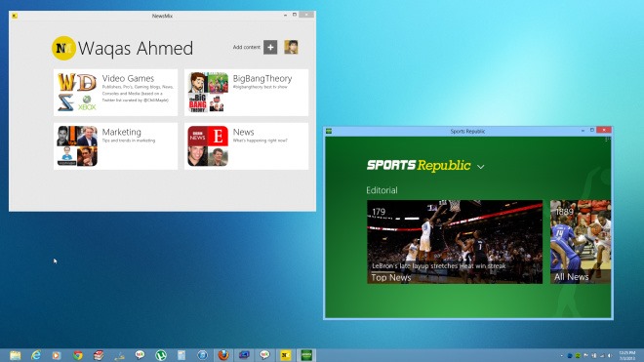Open the notepad document taskbar icon
644x362 pixels.
pos(181,355)
